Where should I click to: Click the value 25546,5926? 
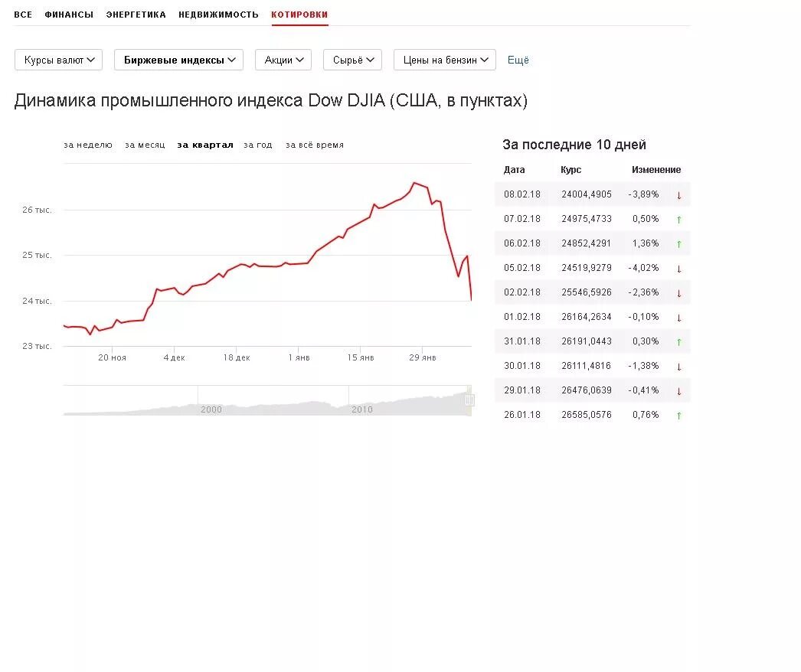587,292
